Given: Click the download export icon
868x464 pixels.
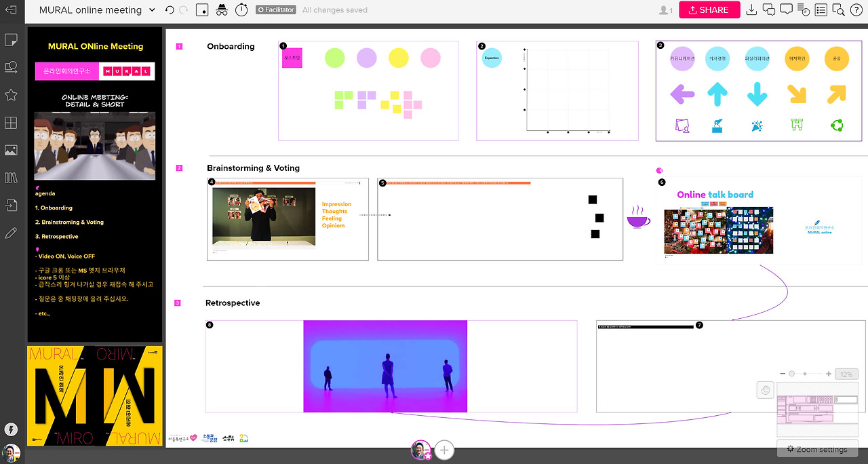Looking at the screenshot, I should 751,10.
